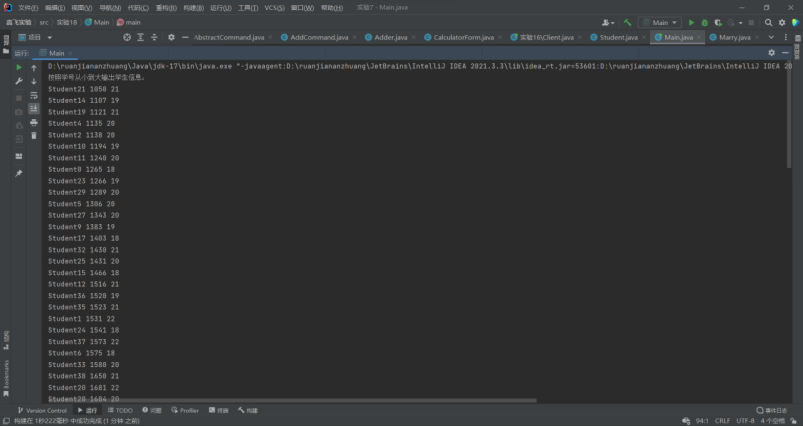Open the restore layout icon in Run sidebar
Viewport: 803px width, 427px height.
click(19, 156)
